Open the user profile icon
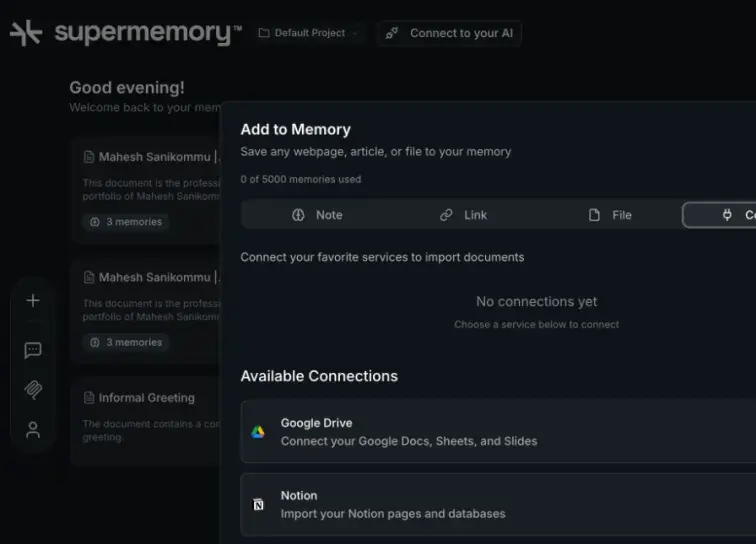Image resolution: width=756 pixels, height=544 pixels. (33, 430)
